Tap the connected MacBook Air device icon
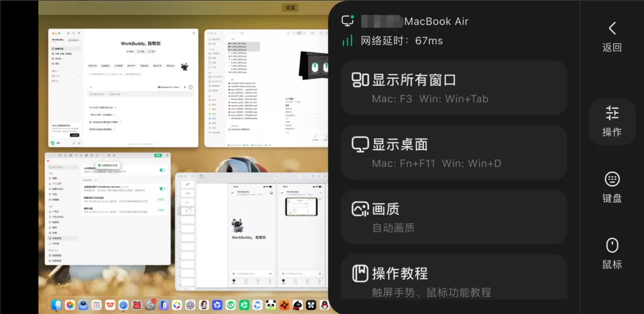This screenshot has width=644, height=314. coord(348,21)
